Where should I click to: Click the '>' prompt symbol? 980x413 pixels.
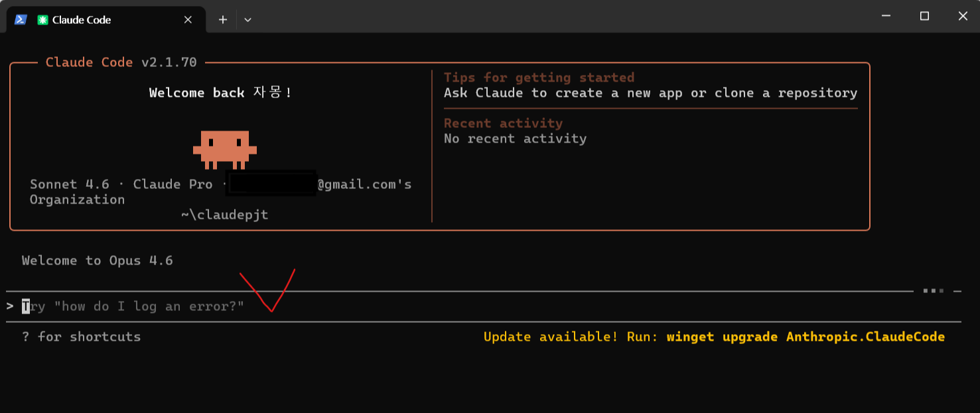[10, 306]
